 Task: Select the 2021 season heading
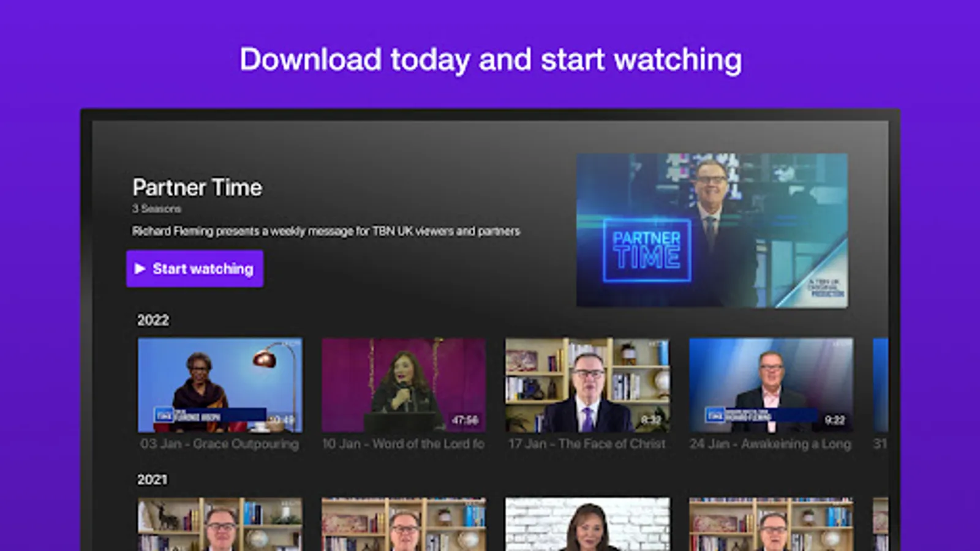click(152, 479)
